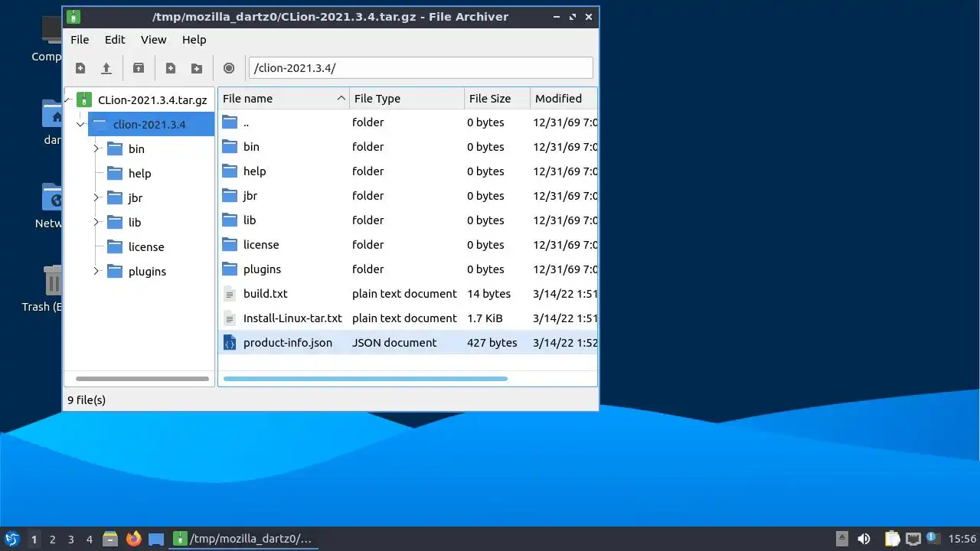
Task: Click the network connection tray icon
Action: [x=913, y=539]
